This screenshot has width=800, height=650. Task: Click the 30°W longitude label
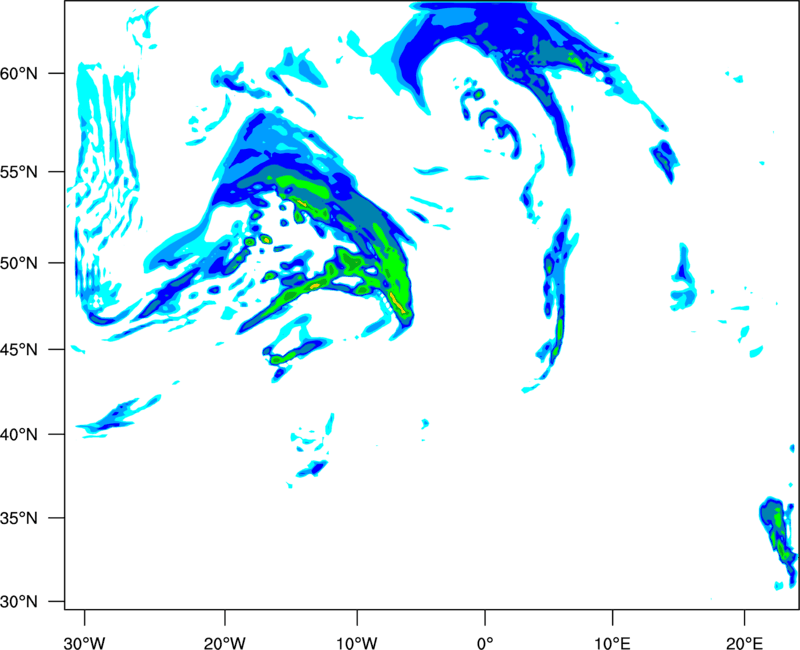point(84,643)
